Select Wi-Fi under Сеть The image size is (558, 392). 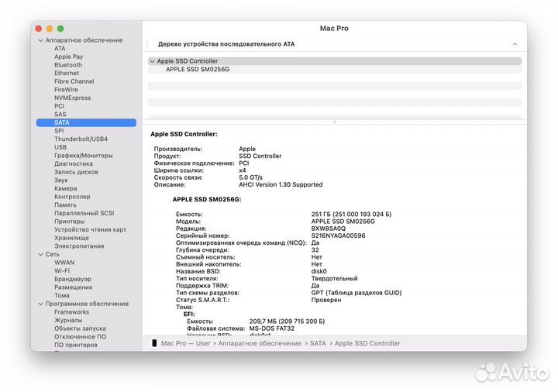point(62,270)
